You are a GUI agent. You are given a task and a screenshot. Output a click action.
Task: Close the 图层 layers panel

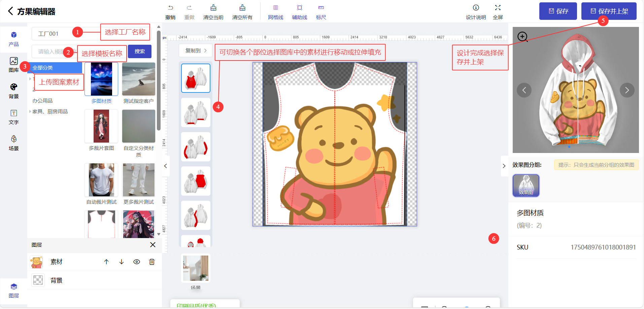point(153,245)
